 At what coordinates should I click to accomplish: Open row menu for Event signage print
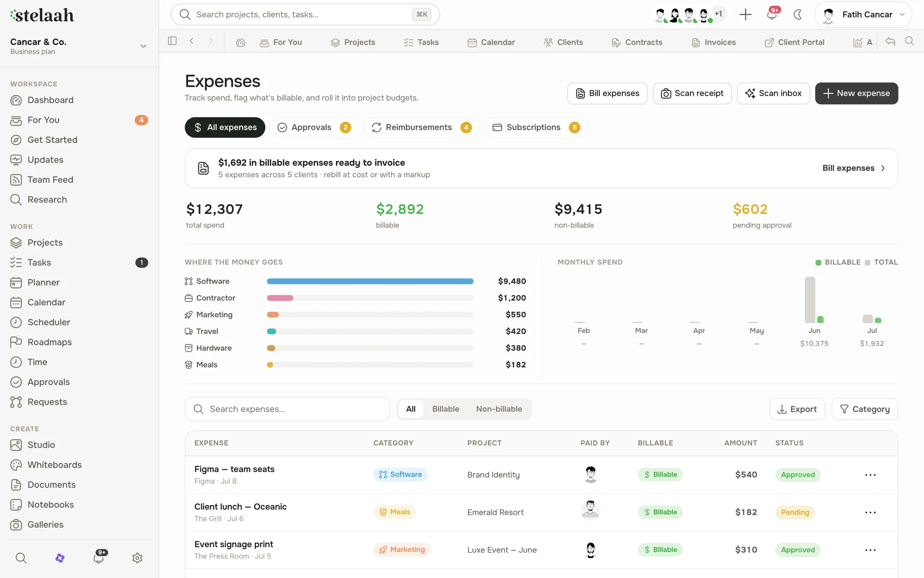(870, 550)
